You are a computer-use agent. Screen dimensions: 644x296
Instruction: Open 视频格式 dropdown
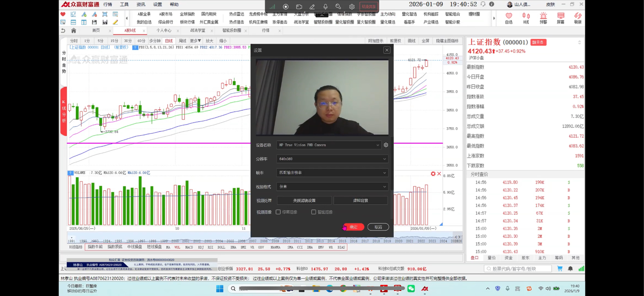[x=332, y=187]
